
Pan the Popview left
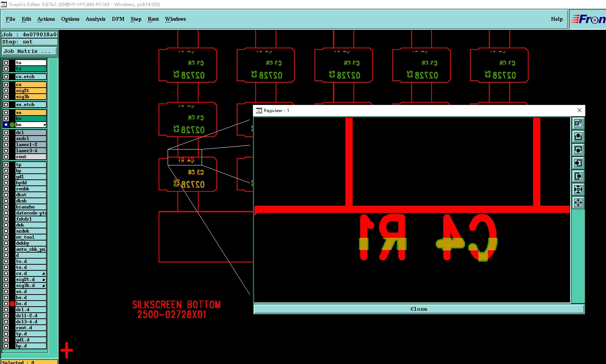click(x=578, y=163)
